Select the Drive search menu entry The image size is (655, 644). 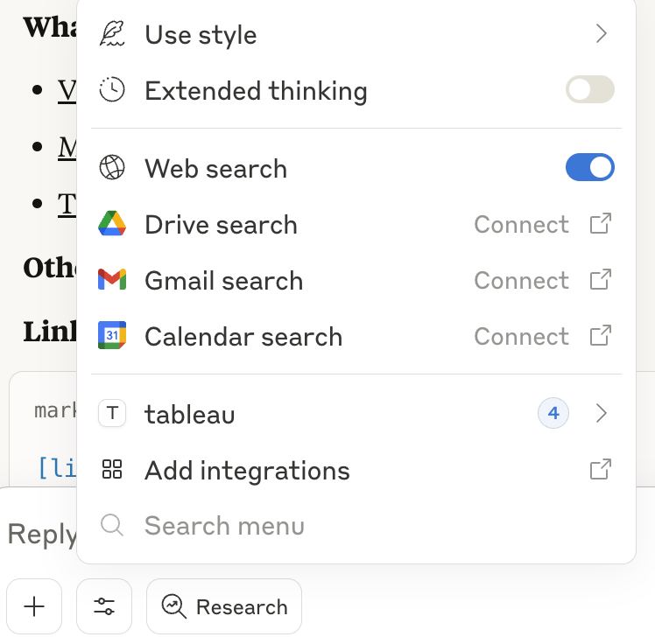[221, 225]
